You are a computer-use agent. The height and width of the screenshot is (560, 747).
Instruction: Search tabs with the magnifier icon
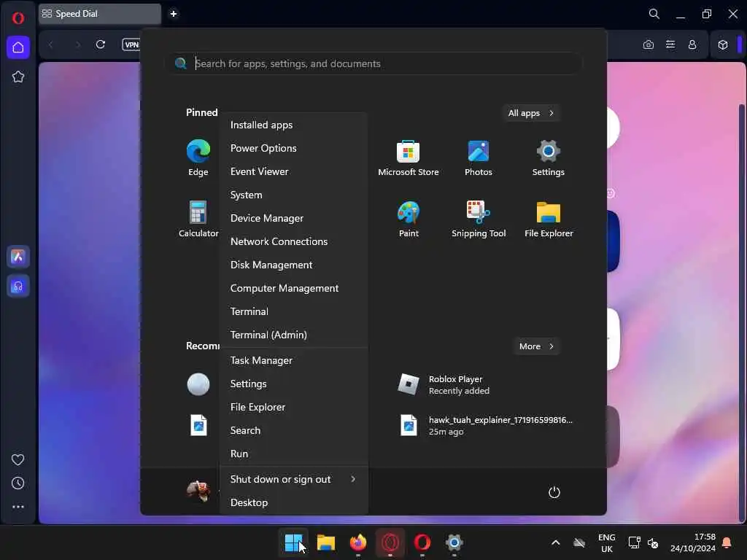654,14
